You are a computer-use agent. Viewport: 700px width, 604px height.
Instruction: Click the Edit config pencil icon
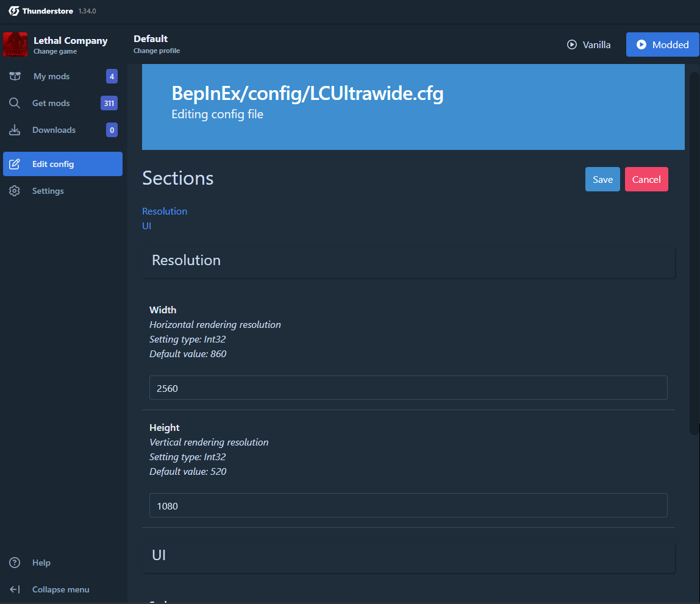15,164
